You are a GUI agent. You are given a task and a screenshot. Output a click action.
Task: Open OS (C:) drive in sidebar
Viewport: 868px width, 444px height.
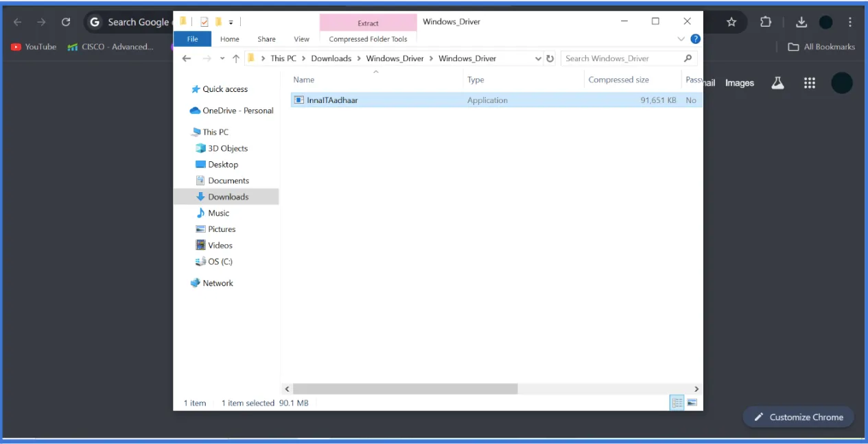(214, 261)
